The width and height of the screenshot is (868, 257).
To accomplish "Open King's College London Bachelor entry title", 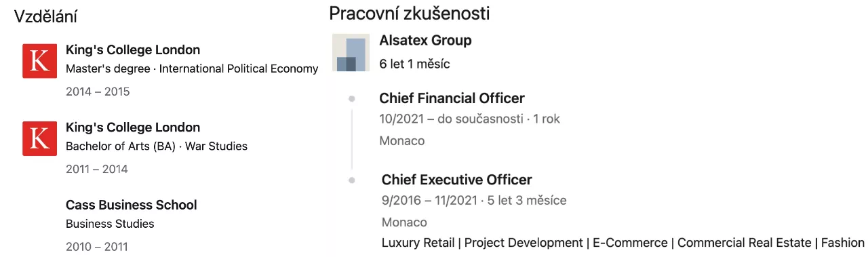I will [x=133, y=127].
